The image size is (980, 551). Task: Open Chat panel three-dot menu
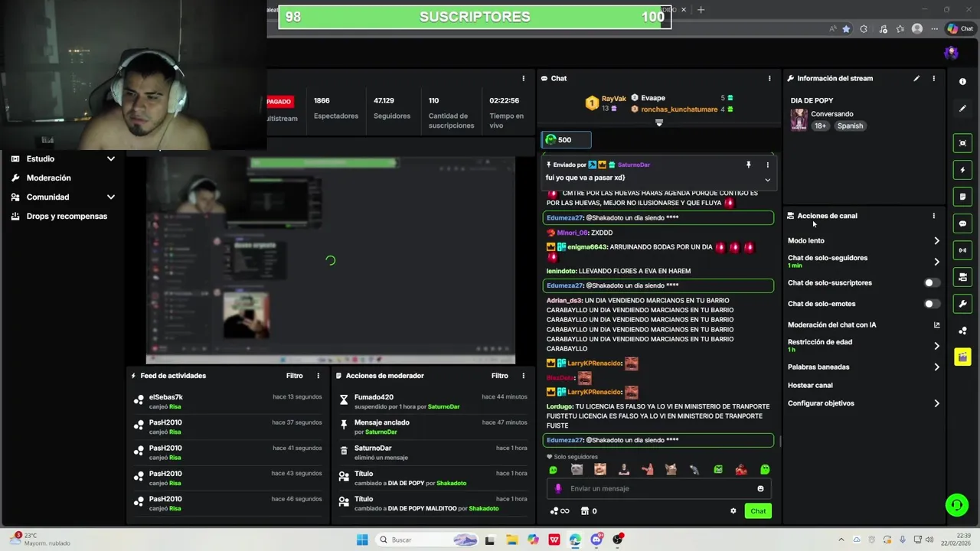tap(769, 78)
